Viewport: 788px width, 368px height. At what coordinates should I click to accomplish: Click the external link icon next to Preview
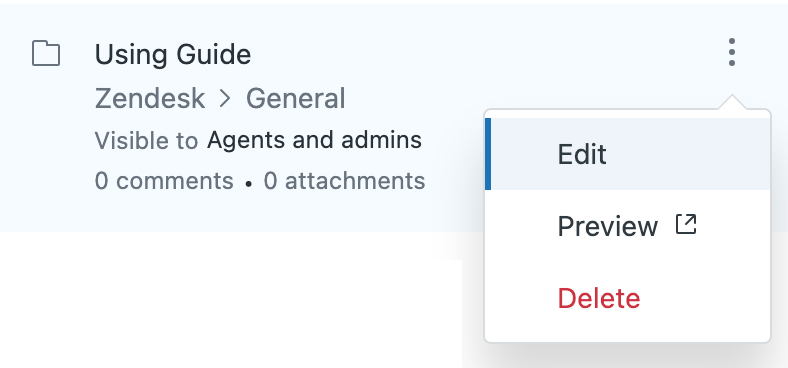(x=686, y=225)
